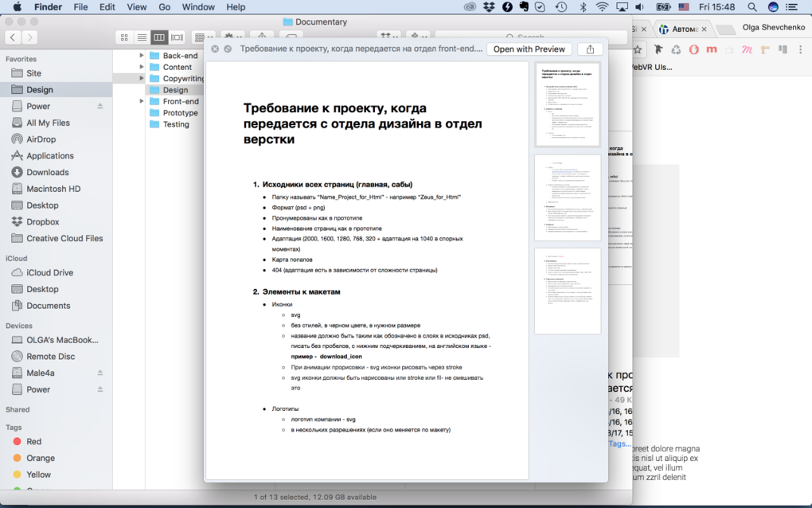Select the Testing folder

176,124
